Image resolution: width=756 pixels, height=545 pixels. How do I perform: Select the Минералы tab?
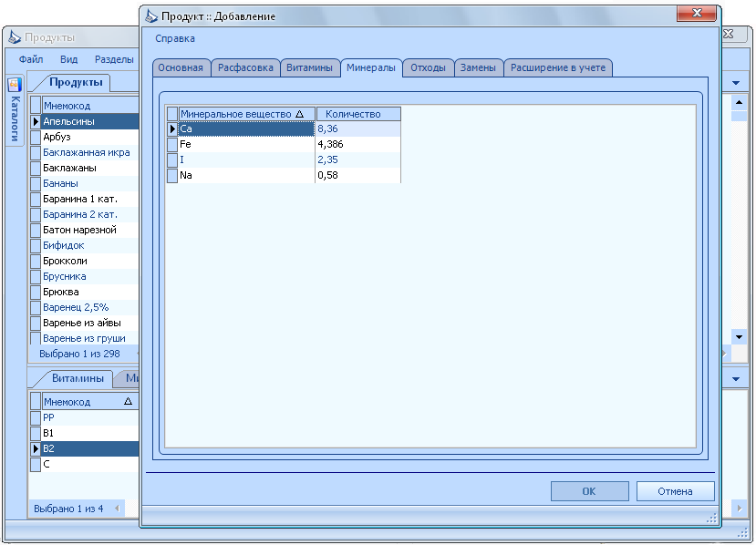click(x=371, y=68)
